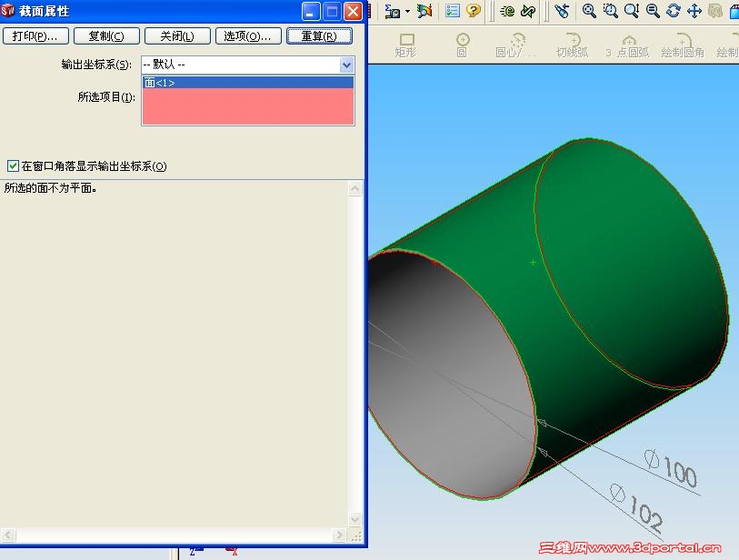This screenshot has width=739, height=560.
Task: Click the pan view cross-arrows icon
Action: [x=694, y=11]
